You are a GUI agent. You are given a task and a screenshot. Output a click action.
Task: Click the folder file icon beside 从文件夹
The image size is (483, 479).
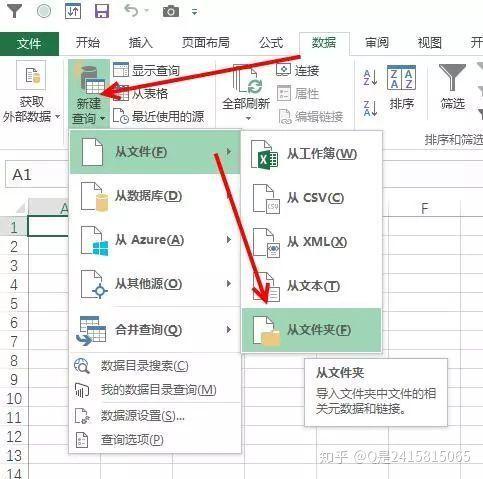(266, 331)
